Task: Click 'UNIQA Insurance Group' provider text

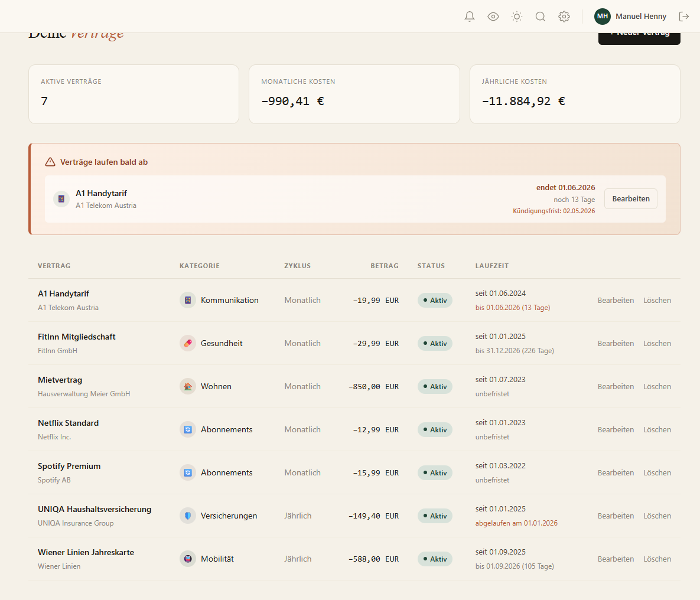Action: click(76, 523)
